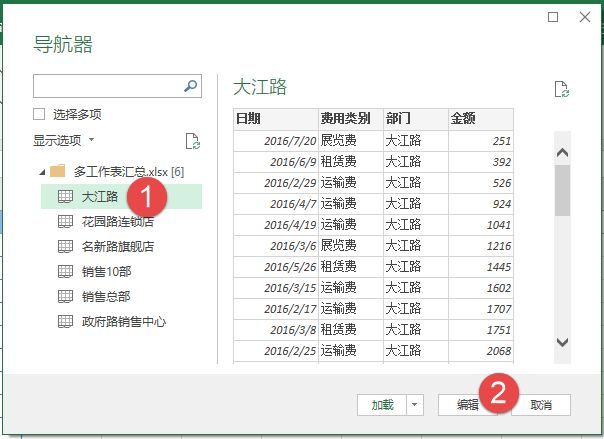604x439 pixels.
Task: Click table icon beside 销售总部
Action: click(65, 297)
